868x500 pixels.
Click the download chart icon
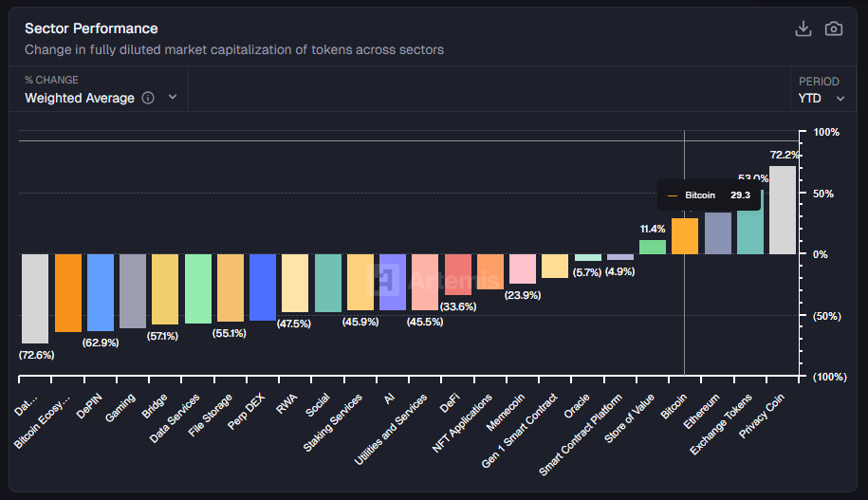[x=803, y=28]
